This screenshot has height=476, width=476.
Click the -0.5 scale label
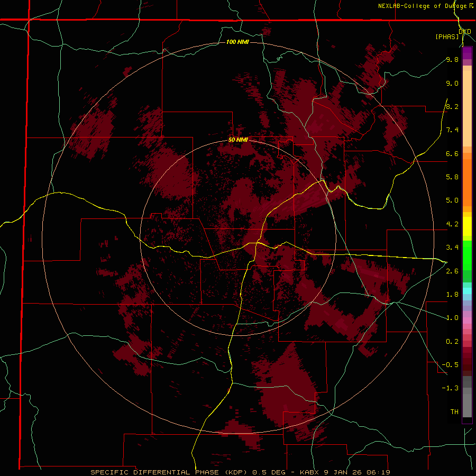(451, 365)
